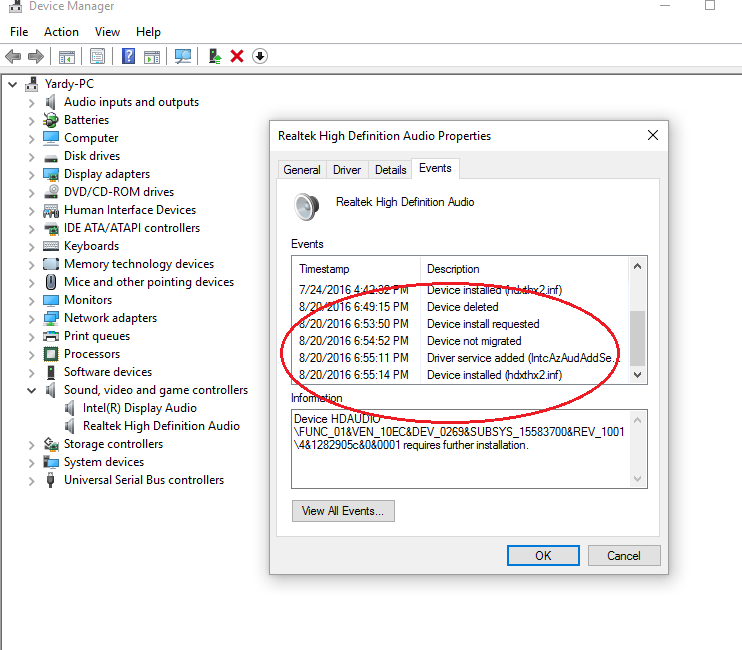Click the Batteries category icon

point(51,120)
